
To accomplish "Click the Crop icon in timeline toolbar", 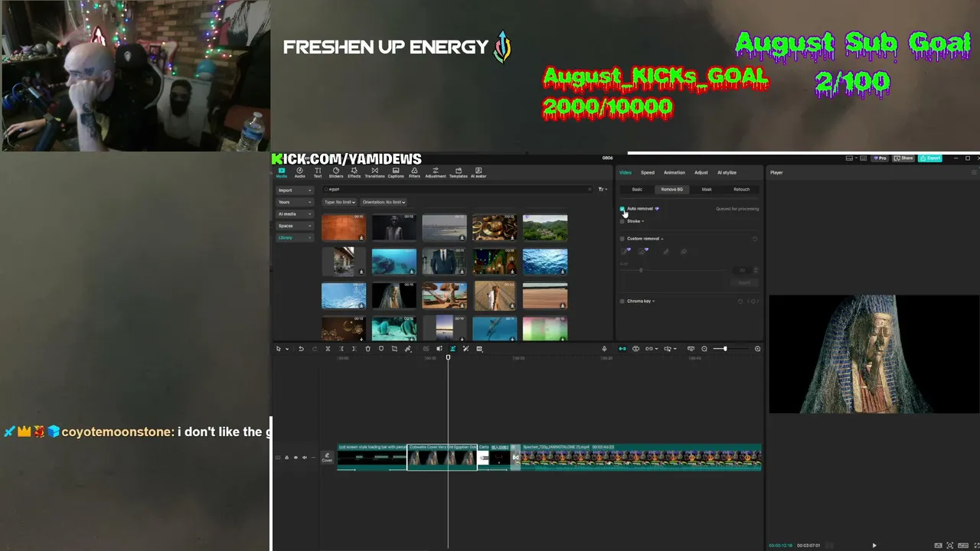I will click(394, 349).
